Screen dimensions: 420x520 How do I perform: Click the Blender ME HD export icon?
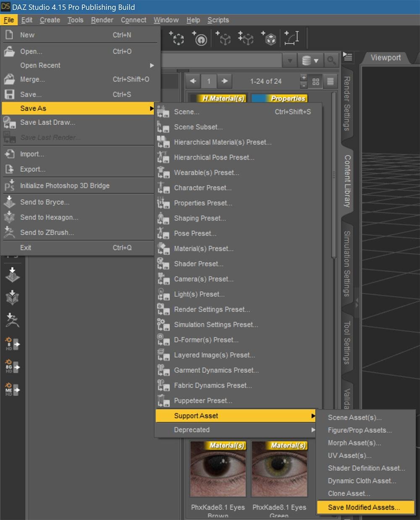(12, 389)
